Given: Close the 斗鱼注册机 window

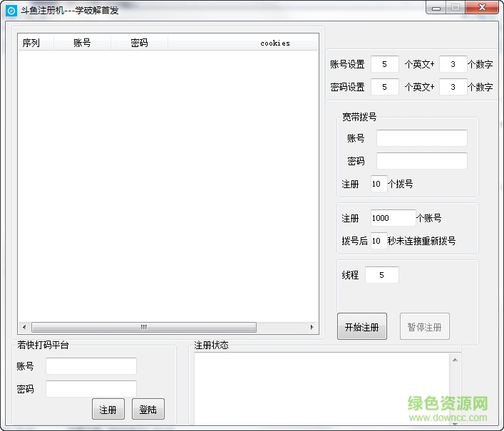Looking at the screenshot, I should (481, 8).
